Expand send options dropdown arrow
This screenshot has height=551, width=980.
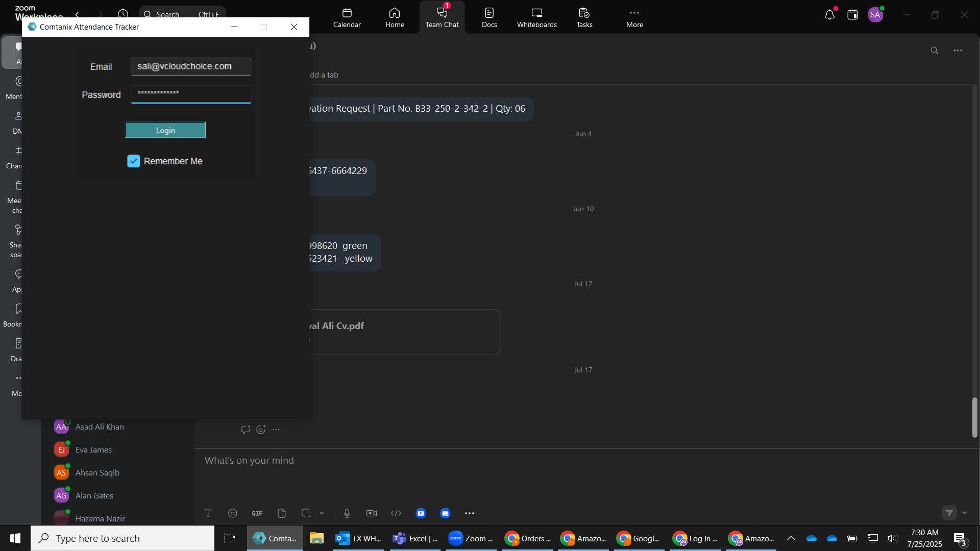pyautogui.click(x=964, y=513)
